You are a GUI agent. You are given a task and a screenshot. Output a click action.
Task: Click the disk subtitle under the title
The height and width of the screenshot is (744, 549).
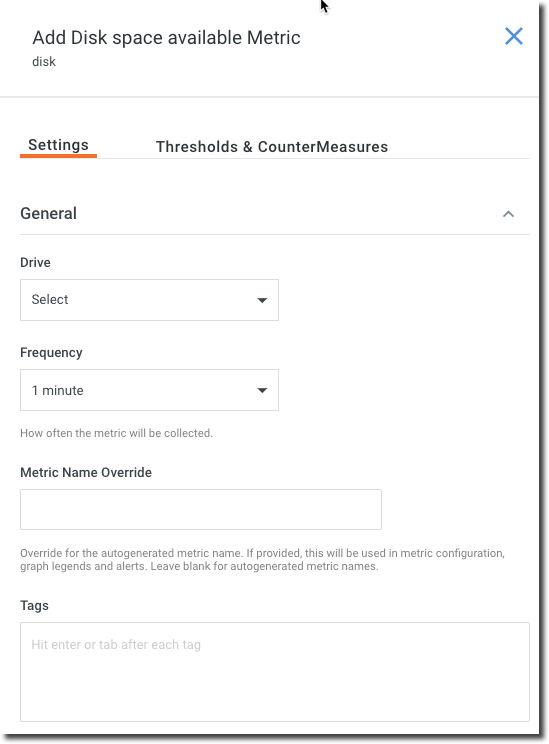[44, 62]
